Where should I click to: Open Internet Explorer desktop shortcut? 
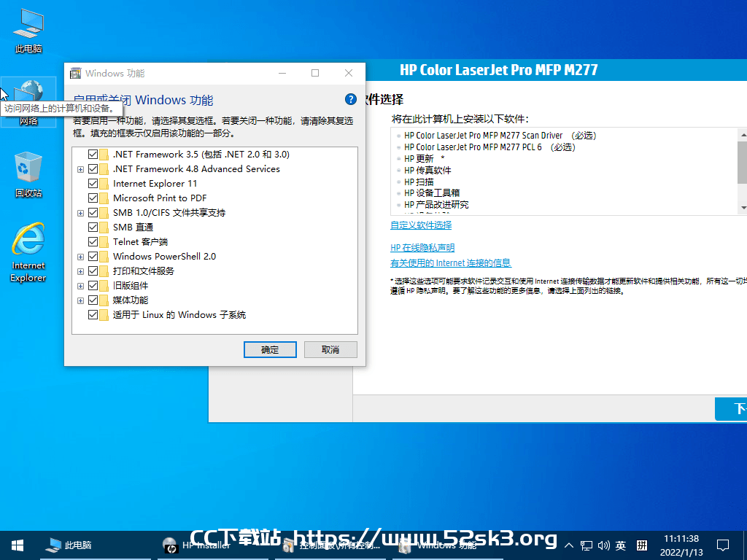[x=28, y=252]
